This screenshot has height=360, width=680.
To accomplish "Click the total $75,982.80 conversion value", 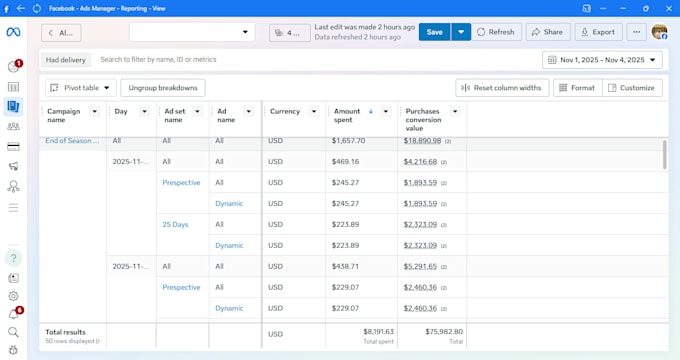I will pos(444,331).
